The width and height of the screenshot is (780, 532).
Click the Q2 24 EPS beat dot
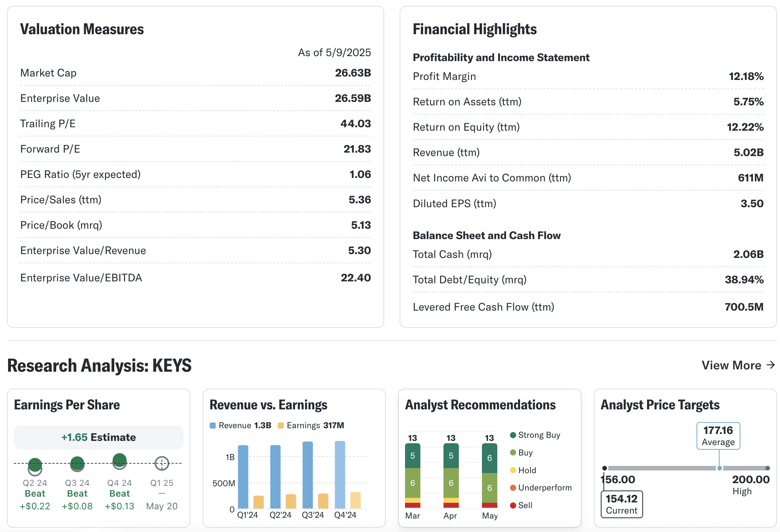pos(35,465)
